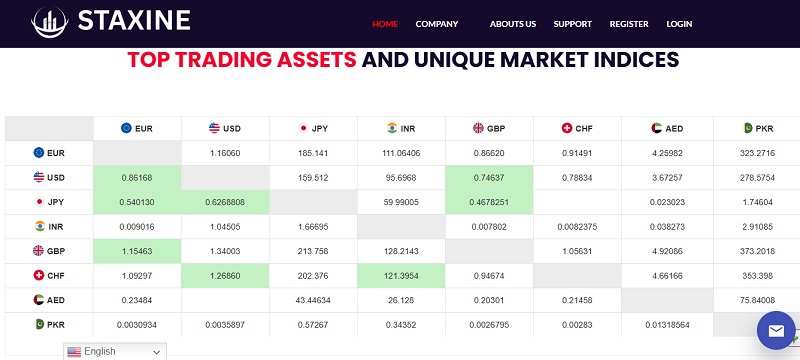Viewport: 800px width, 360px height.
Task: Select the INR to CHF rate 0.0082375
Action: (577, 227)
